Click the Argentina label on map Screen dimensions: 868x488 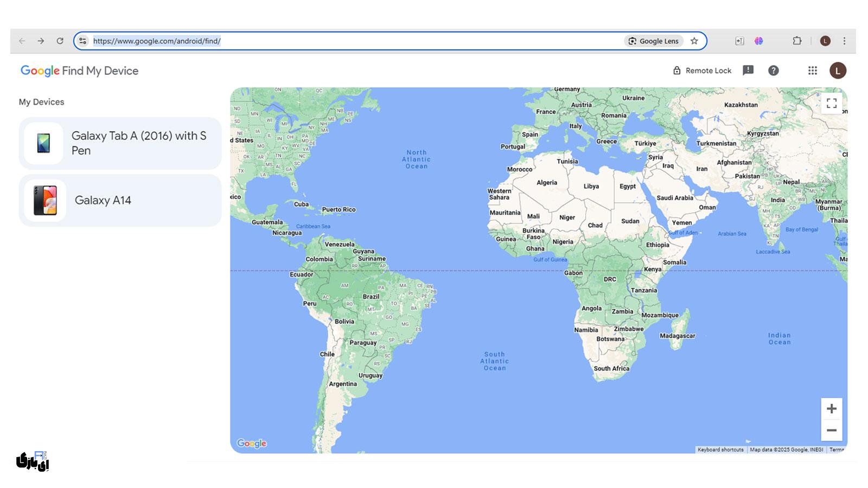(x=343, y=384)
